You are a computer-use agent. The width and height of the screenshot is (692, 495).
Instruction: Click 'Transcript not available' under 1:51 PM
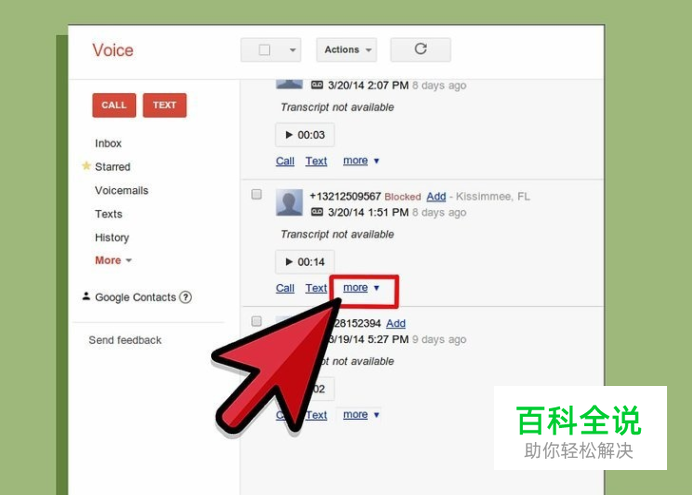click(337, 234)
